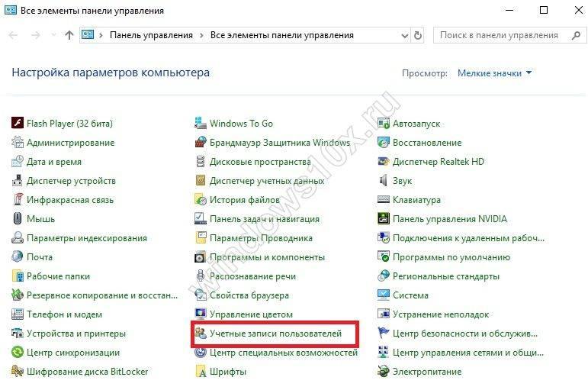Click the Электропитание icon
The width and height of the screenshot is (588, 390).
tap(384, 372)
